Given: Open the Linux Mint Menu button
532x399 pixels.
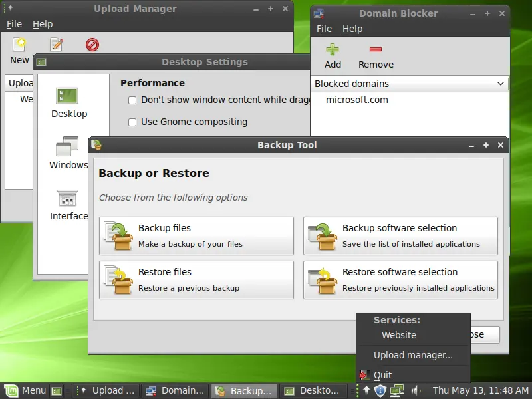Looking at the screenshot, I should 25,390.
